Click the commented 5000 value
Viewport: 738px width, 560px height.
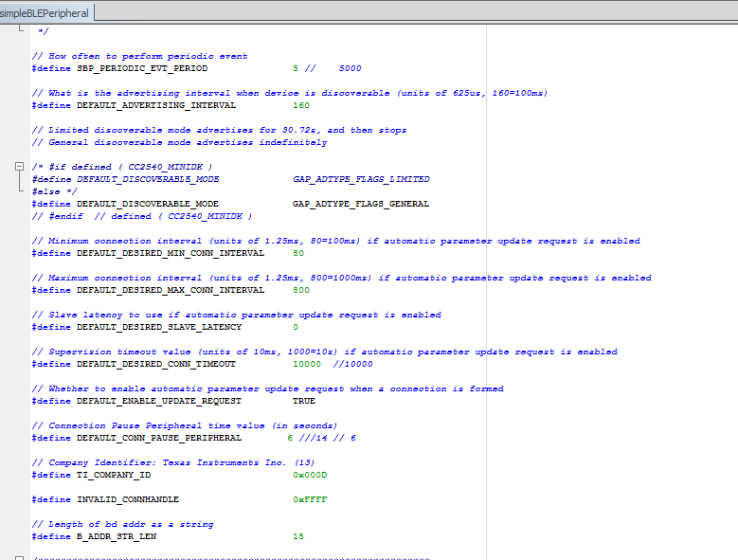[x=350, y=68]
